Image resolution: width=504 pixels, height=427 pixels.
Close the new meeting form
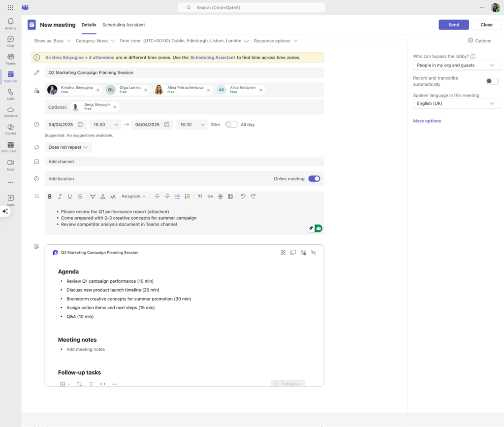point(486,25)
